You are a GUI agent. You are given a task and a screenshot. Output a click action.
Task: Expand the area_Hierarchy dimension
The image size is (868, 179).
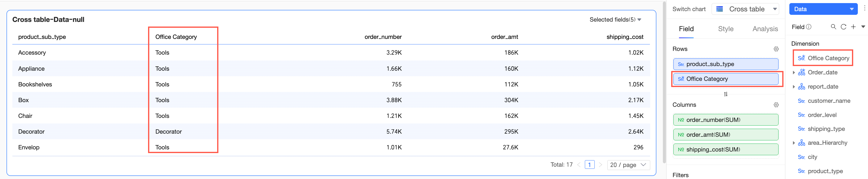794,143
